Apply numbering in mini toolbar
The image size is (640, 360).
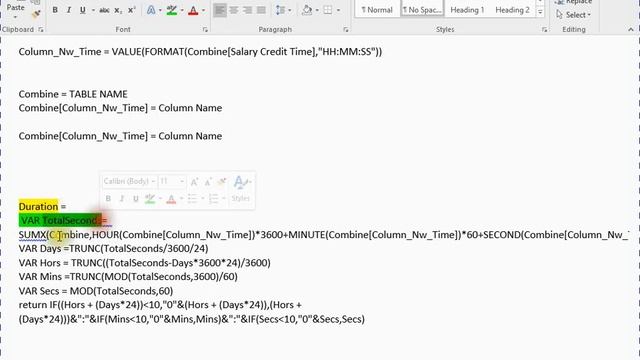click(x=213, y=198)
